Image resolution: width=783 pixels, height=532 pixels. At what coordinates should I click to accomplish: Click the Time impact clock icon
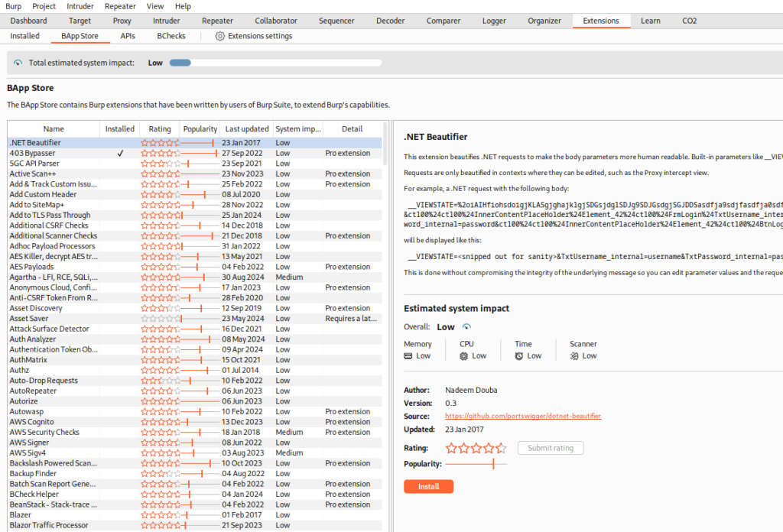(519, 356)
